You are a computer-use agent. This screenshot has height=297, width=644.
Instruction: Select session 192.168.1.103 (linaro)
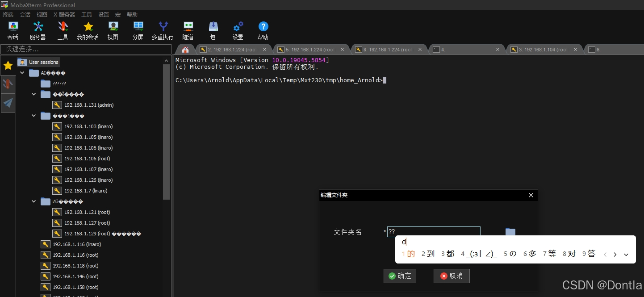tap(83, 126)
